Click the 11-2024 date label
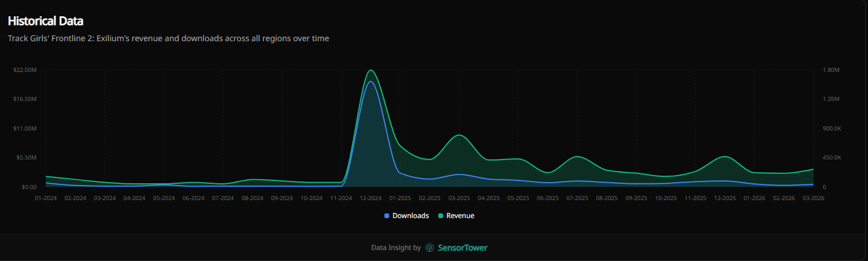Viewport: 868px width, 261px height. [x=342, y=198]
